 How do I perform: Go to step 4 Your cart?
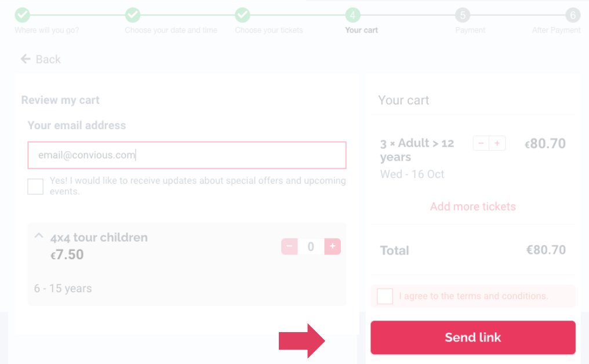[352, 14]
